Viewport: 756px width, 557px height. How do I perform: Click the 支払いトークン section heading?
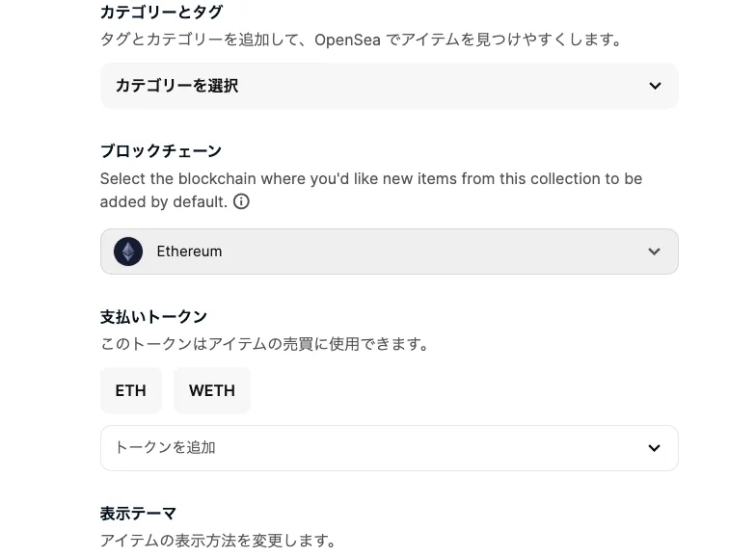(153, 317)
